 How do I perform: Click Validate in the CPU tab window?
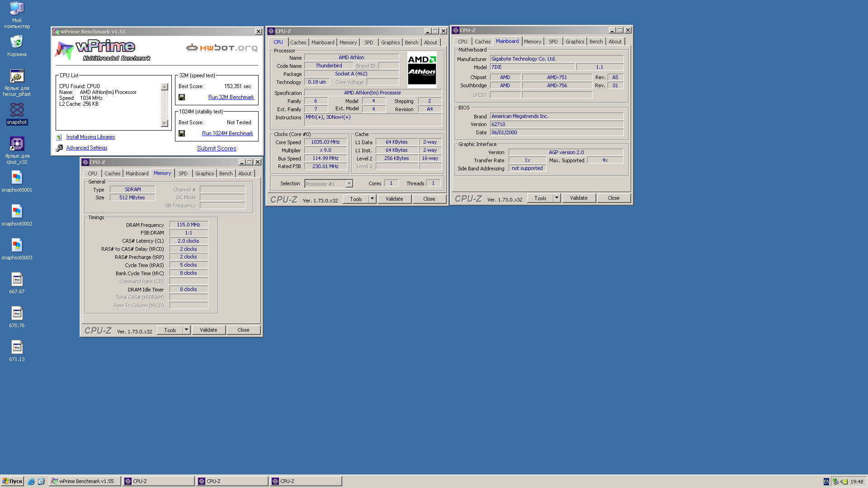(394, 199)
